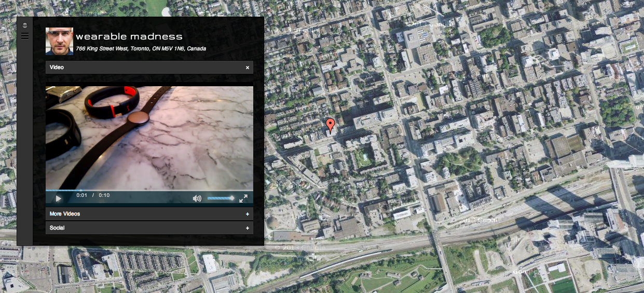Click the video preview showing fitness bands

point(149,138)
